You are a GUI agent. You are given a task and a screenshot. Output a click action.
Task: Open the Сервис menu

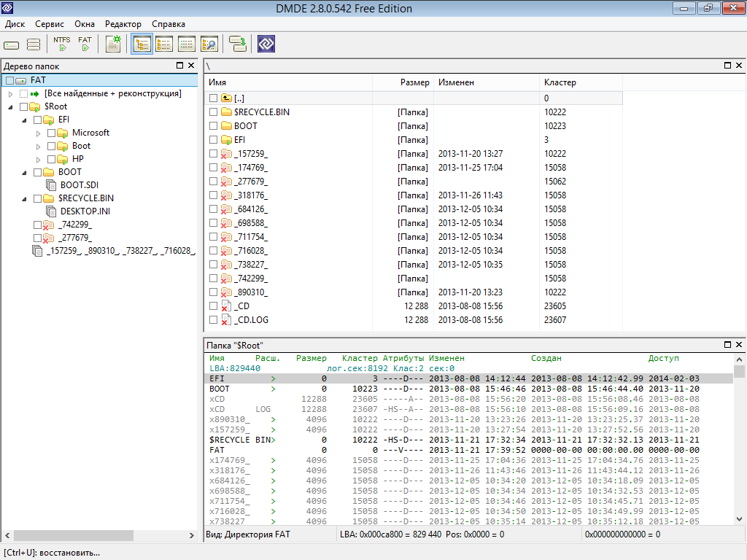(x=50, y=24)
